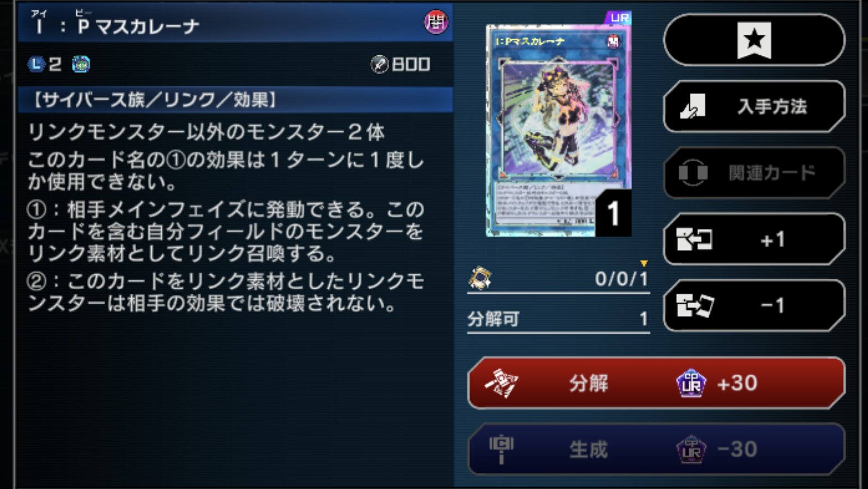The image size is (868, 489).
Task: Click the Link rating L2 icon
Action: (36, 64)
